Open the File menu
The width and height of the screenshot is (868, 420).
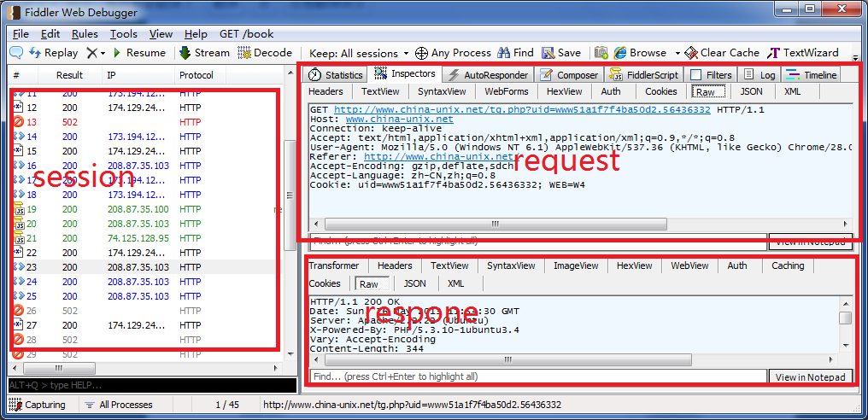tap(21, 34)
